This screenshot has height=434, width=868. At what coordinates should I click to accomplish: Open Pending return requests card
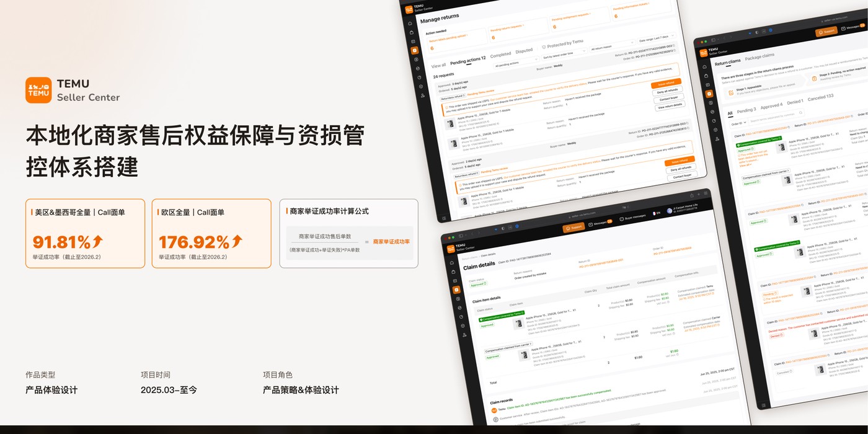518,31
